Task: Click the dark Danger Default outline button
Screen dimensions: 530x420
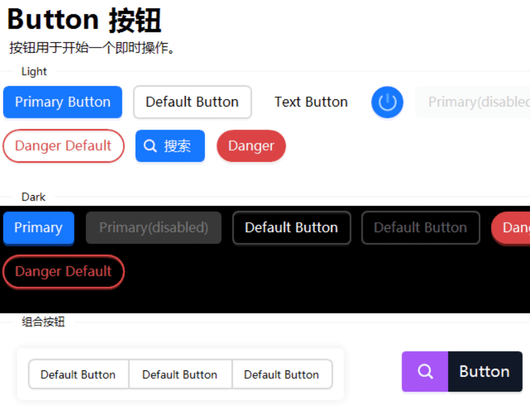Action: (x=64, y=271)
